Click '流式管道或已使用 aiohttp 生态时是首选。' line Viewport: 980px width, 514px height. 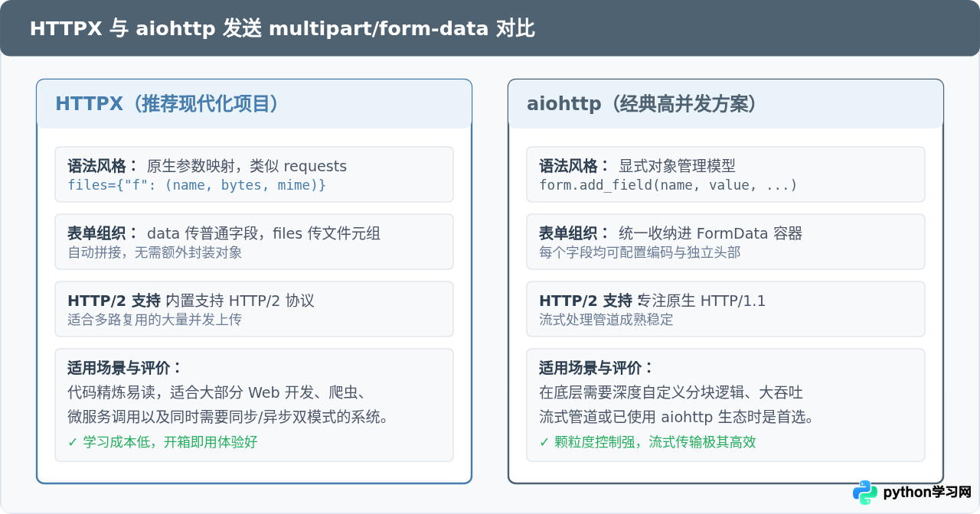point(676,417)
